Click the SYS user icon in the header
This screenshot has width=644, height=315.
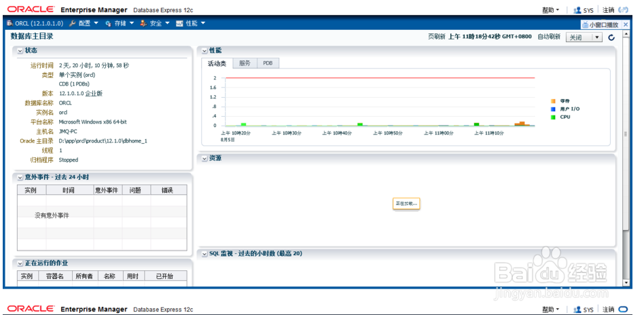(577, 10)
